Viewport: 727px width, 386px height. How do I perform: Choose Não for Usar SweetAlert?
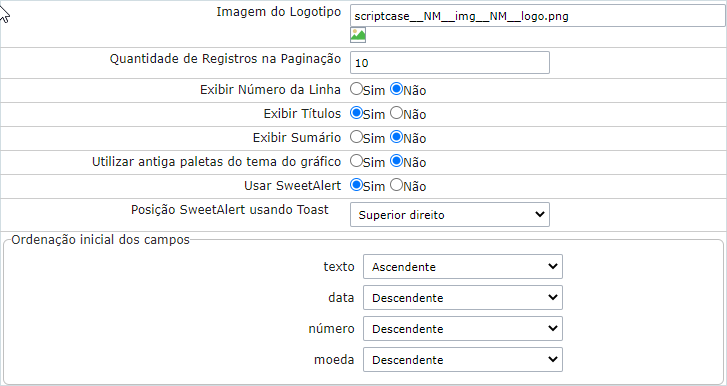click(396, 185)
